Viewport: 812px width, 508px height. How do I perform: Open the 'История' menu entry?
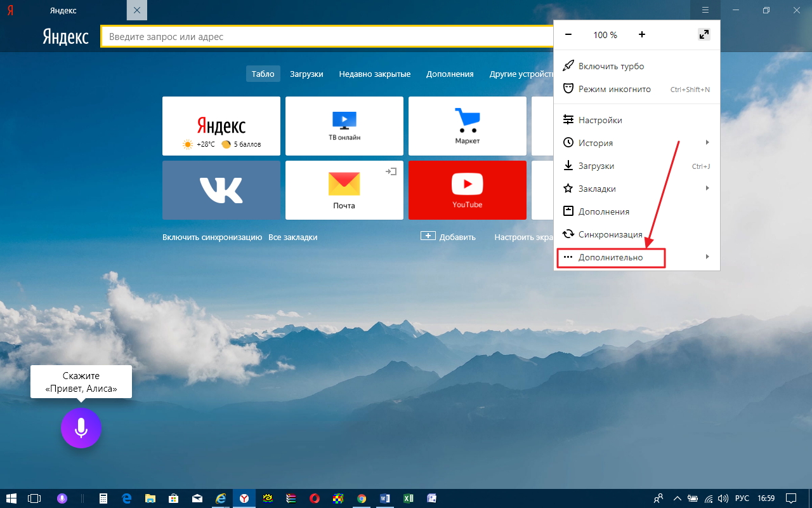point(637,143)
